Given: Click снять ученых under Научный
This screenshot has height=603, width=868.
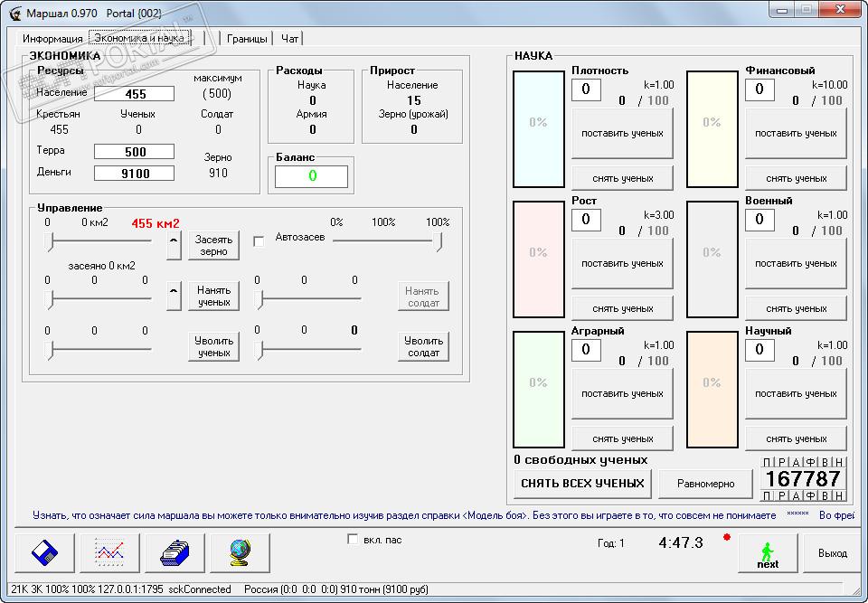Looking at the screenshot, I should pos(796,438).
